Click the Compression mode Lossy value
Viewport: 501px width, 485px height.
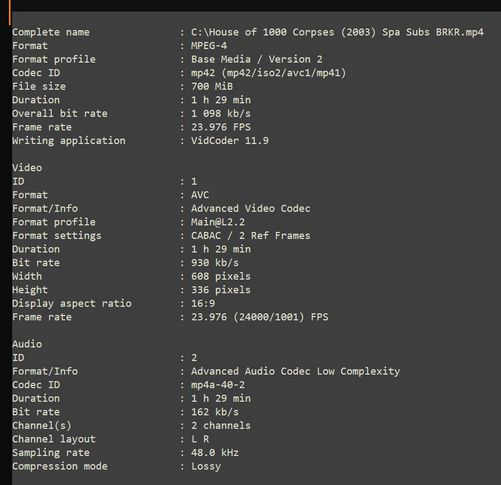[206, 466]
